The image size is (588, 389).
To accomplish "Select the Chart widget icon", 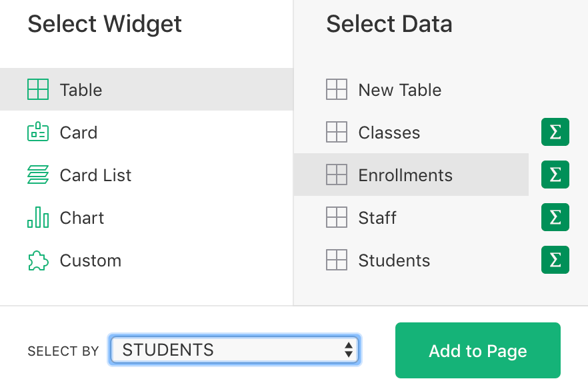I will tap(37, 217).
